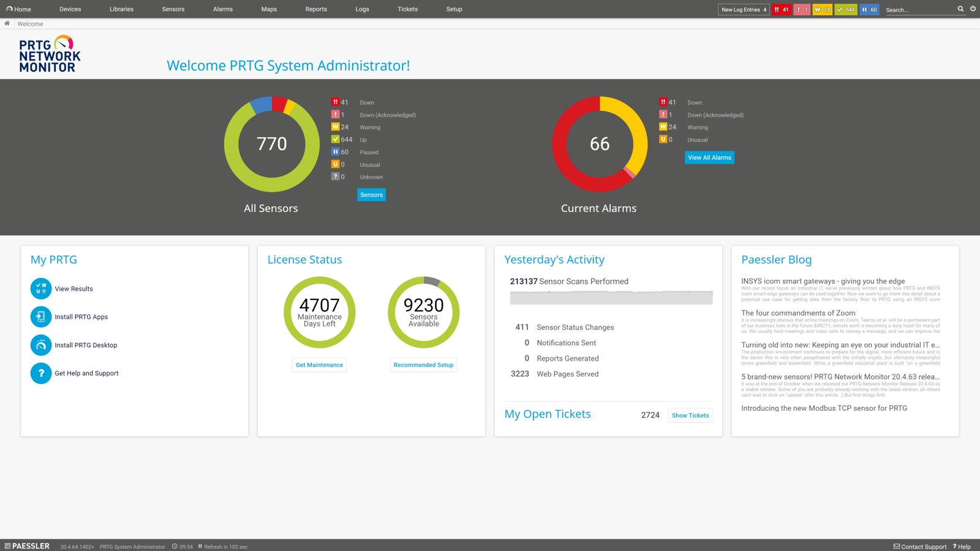Open the 5 brand-new sensors blog post

(840, 377)
